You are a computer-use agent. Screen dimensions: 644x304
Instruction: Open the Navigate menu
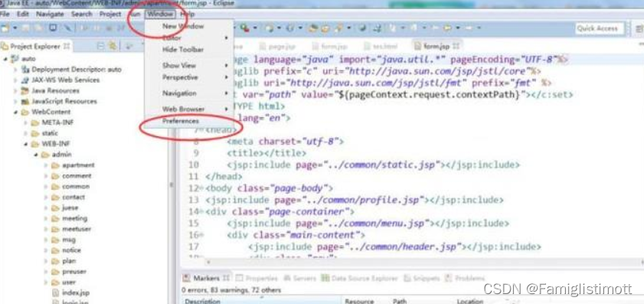[x=50, y=14]
